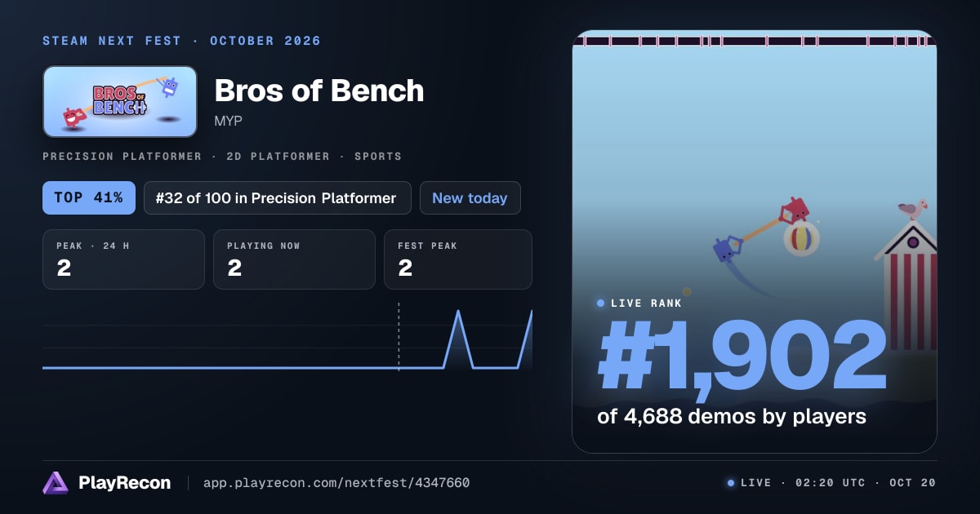Select the #32 of 100 in Precision Platformer badge

tap(277, 198)
